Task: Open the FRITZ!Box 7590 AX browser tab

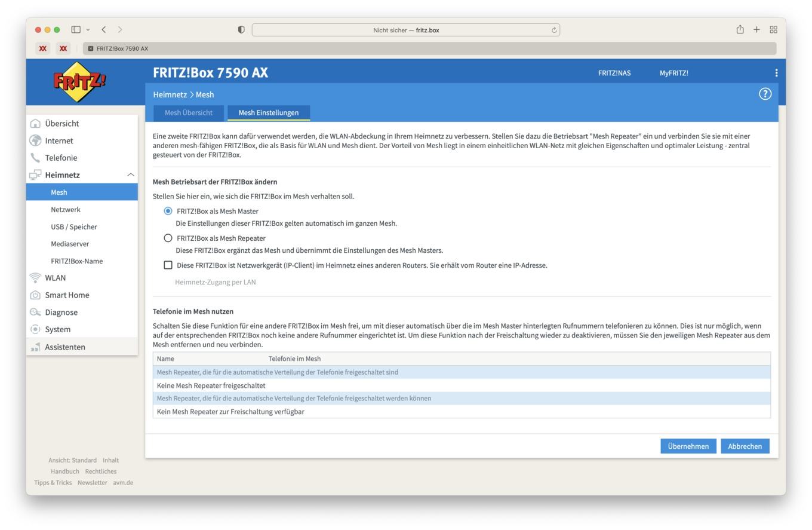Action: click(x=429, y=48)
